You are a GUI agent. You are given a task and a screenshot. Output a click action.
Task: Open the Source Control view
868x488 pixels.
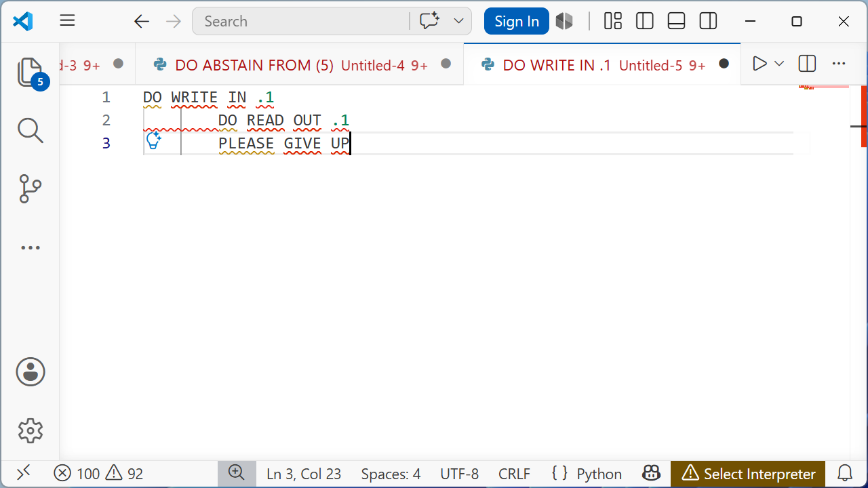31,189
